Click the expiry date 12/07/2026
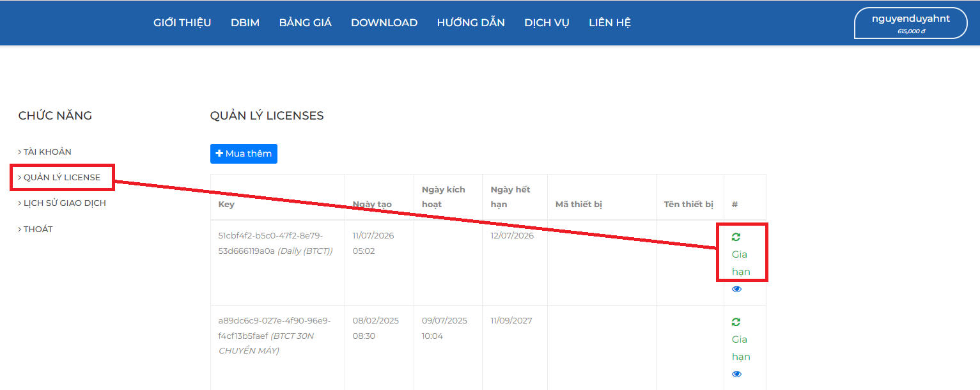 coord(512,235)
